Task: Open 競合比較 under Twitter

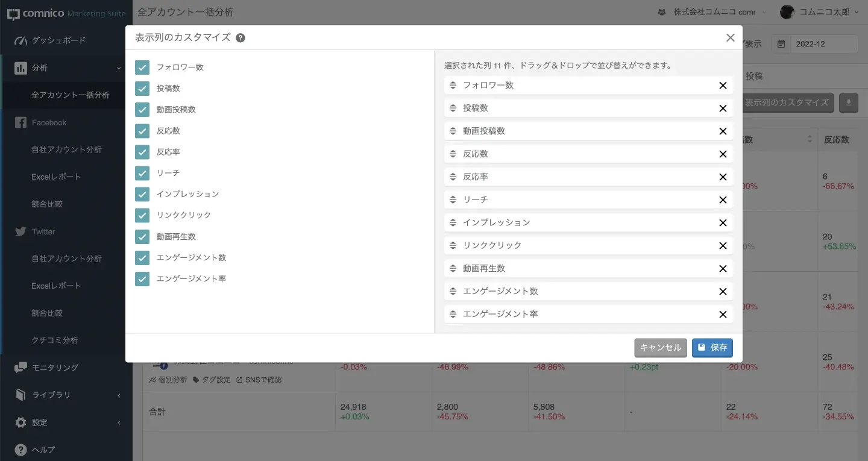Action: click(47, 313)
